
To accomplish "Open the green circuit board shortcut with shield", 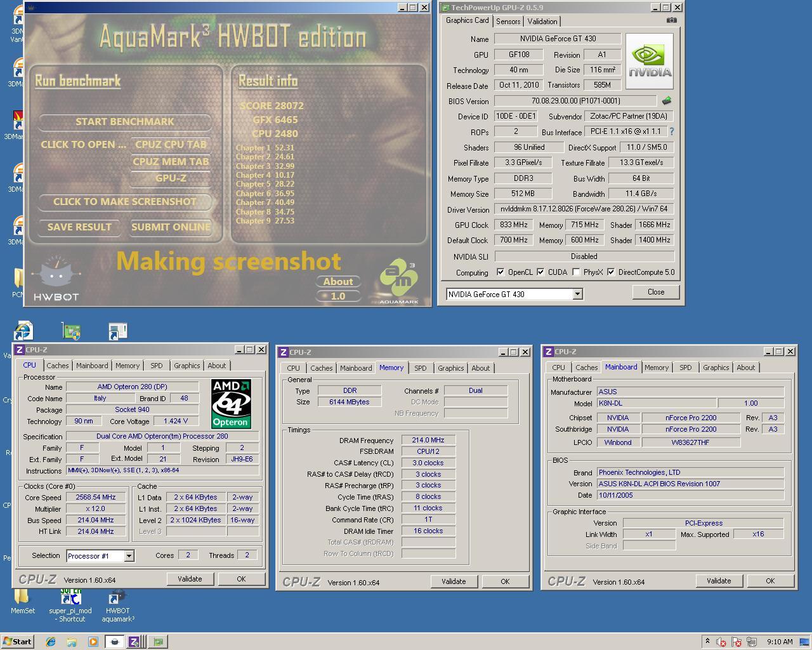I will click(x=72, y=331).
